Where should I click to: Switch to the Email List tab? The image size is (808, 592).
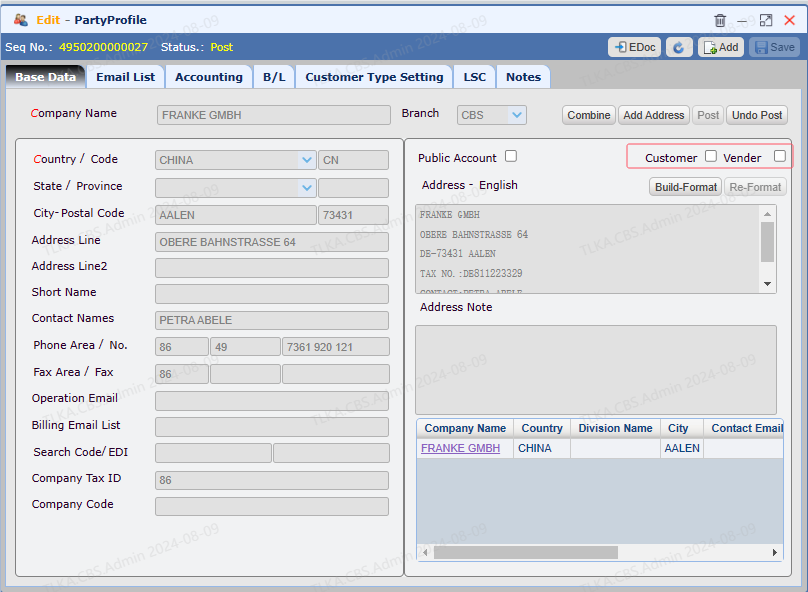pyautogui.click(x=125, y=77)
